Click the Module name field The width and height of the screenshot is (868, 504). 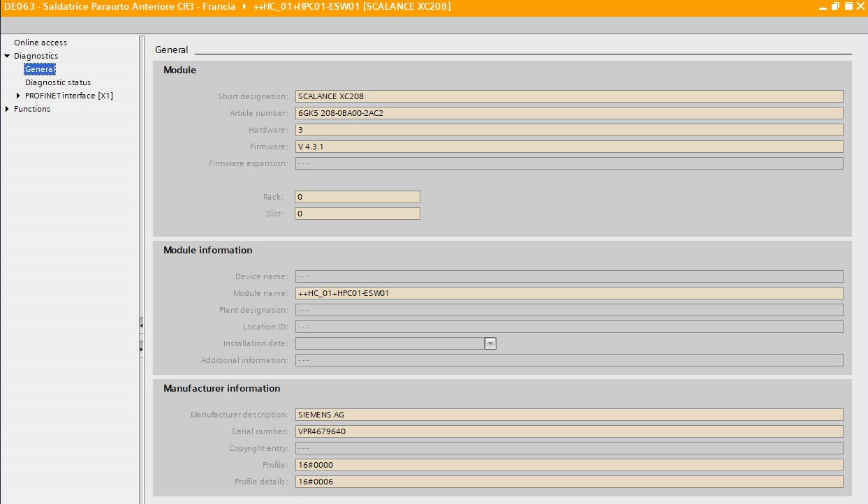pos(568,293)
